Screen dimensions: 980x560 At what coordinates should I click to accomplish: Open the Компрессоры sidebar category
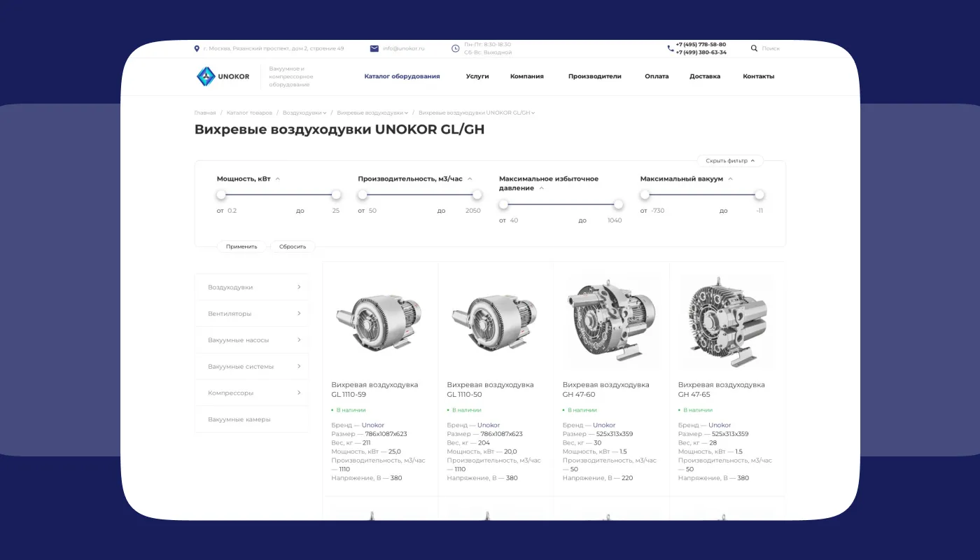click(251, 393)
